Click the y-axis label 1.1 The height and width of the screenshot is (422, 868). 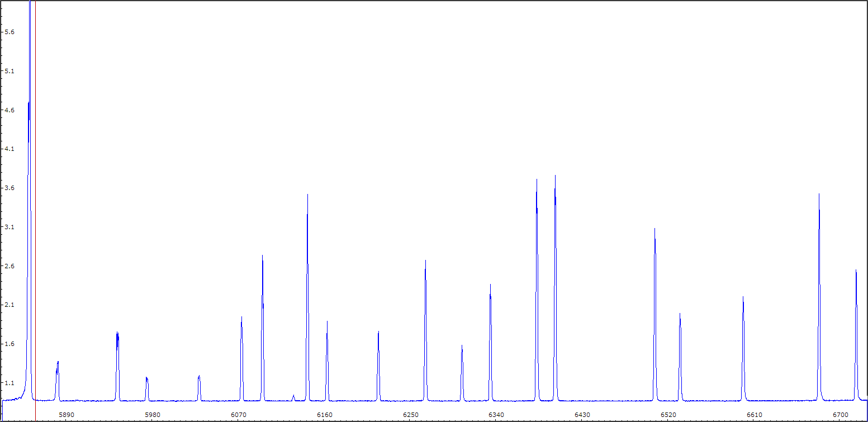pyautogui.click(x=9, y=383)
